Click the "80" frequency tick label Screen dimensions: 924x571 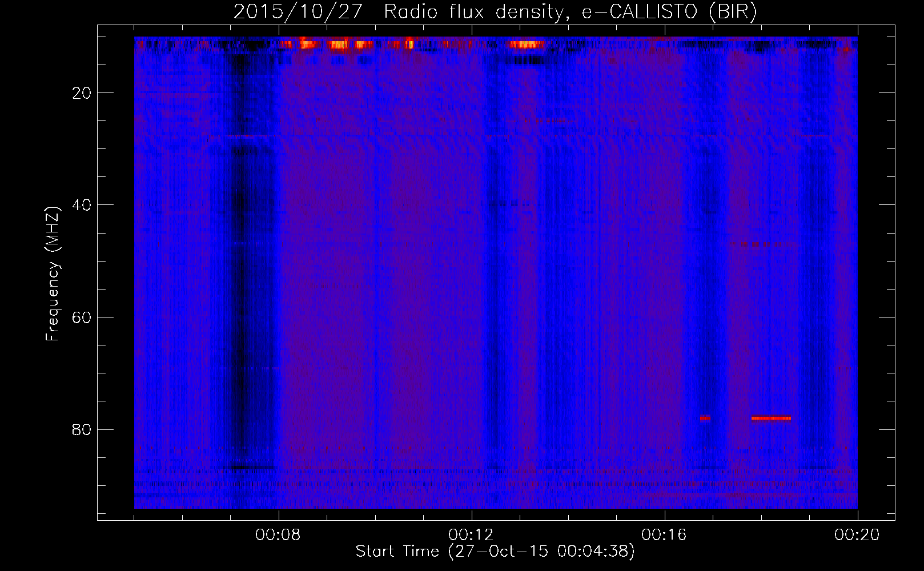tap(82, 429)
